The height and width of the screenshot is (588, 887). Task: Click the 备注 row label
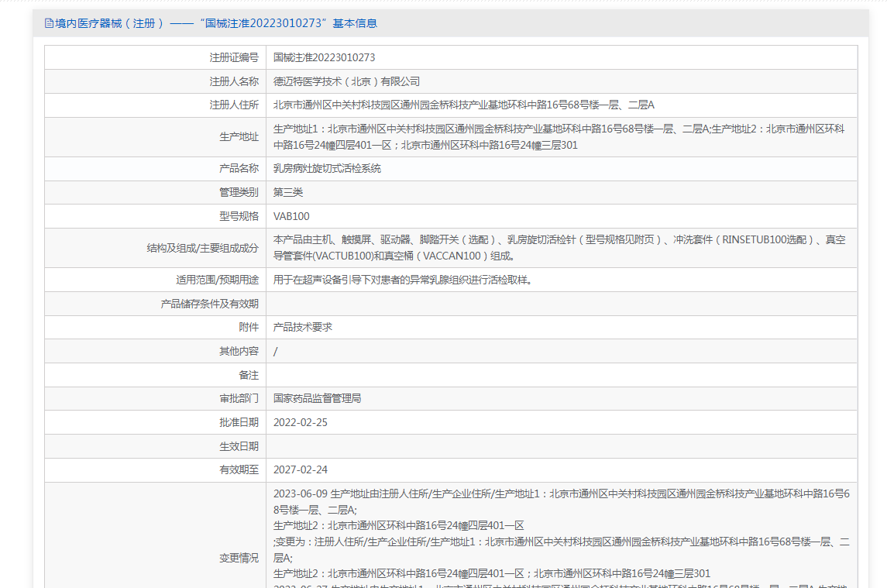pyautogui.click(x=249, y=375)
